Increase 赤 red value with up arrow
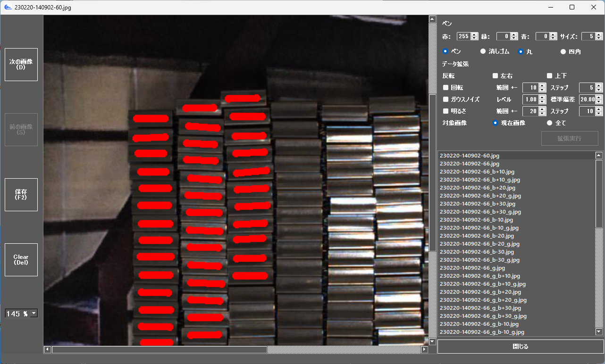 tap(474, 34)
